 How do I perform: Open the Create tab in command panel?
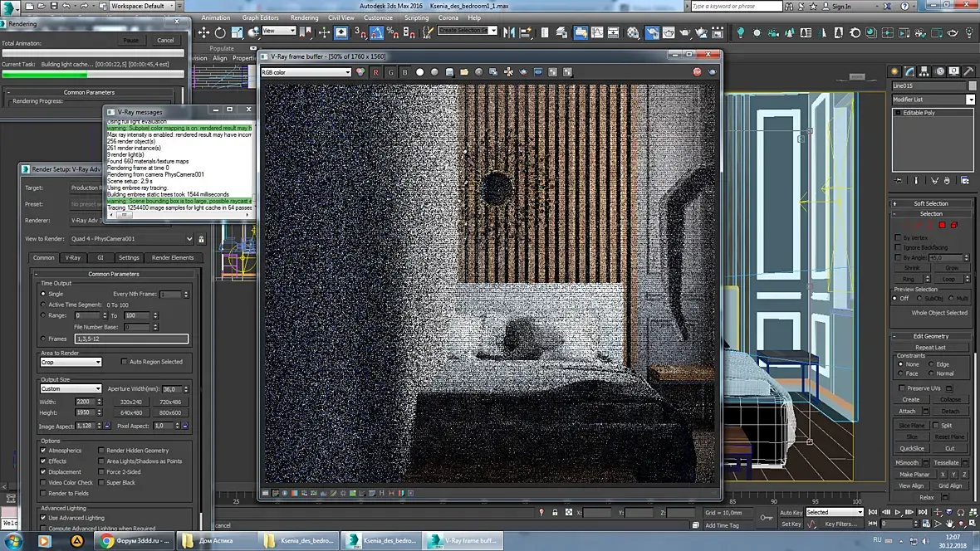[894, 71]
